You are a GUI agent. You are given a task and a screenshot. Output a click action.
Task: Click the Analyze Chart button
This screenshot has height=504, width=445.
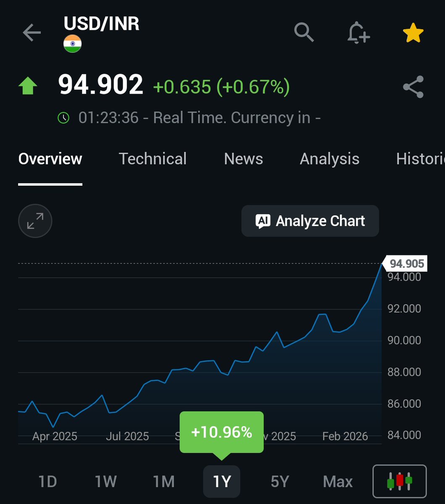[x=310, y=221]
